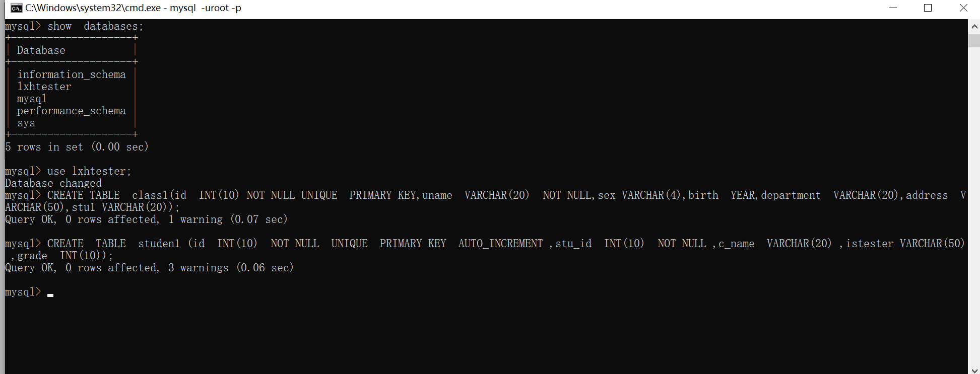Click the scrollbar down arrow
980x374 pixels.
[x=974, y=370]
